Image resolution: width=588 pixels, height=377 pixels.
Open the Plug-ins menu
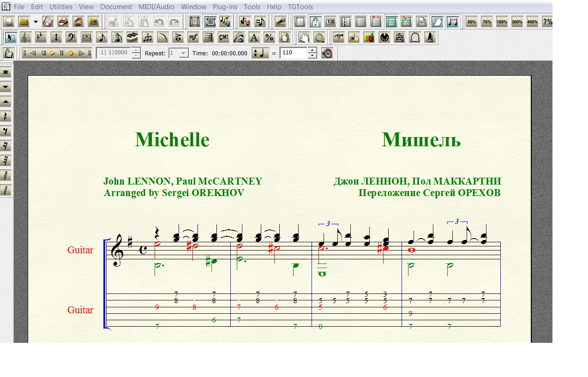tap(225, 7)
